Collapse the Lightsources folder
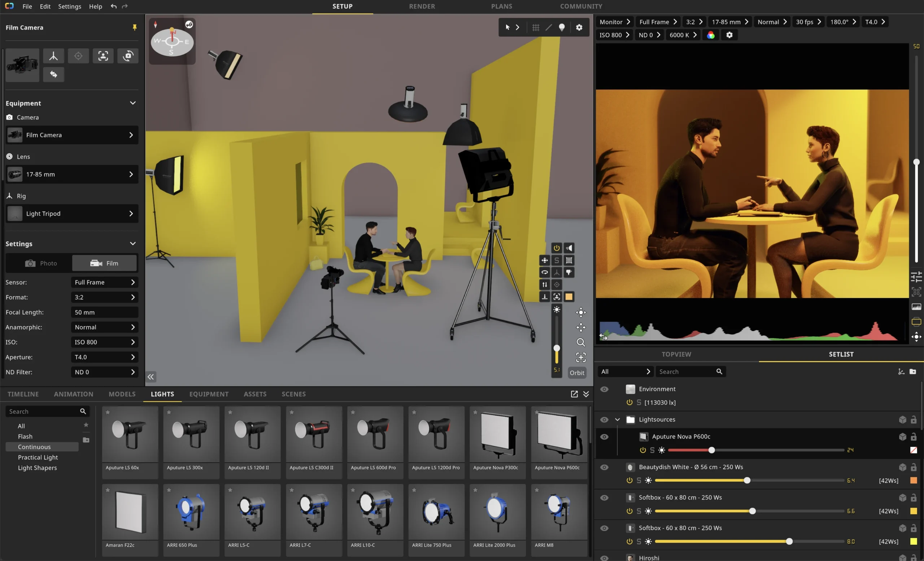This screenshot has width=924, height=561. 617,420
